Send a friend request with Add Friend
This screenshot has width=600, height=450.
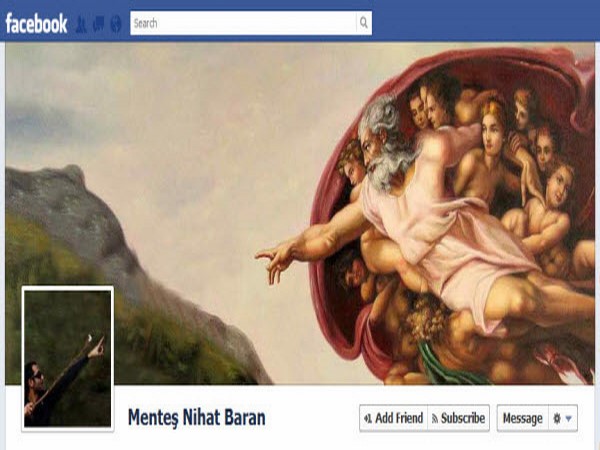click(x=393, y=418)
